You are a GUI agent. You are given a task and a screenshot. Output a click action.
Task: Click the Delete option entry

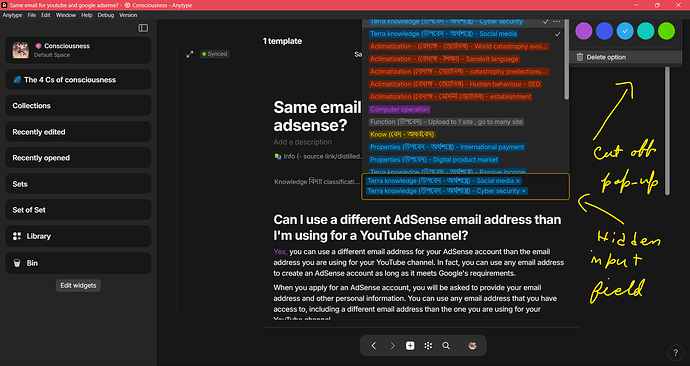625,57
